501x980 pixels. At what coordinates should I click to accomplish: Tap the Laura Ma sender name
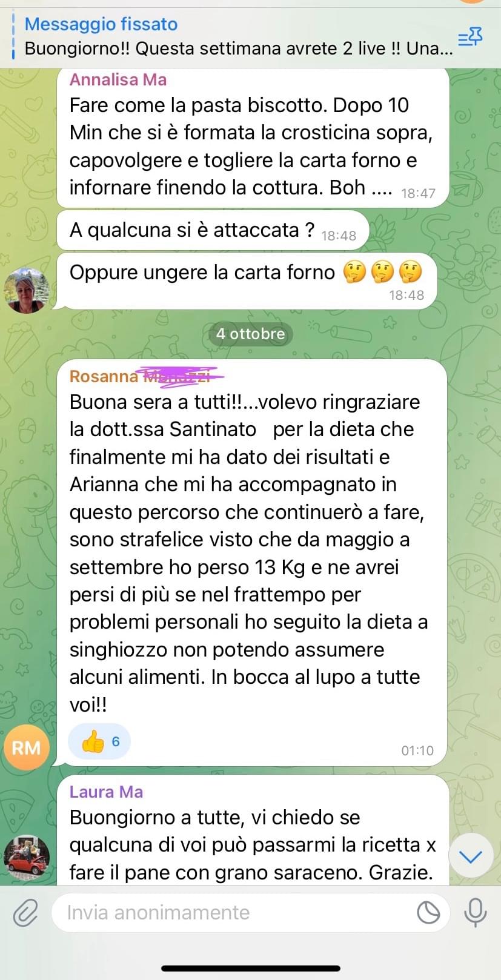click(107, 792)
